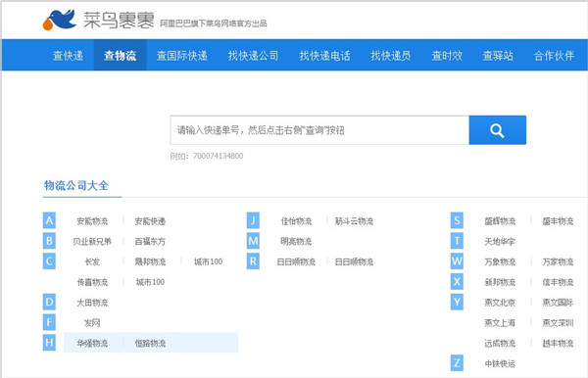Click the Cainiao Guoguo bird logo
588x378 pixels.
(59, 20)
